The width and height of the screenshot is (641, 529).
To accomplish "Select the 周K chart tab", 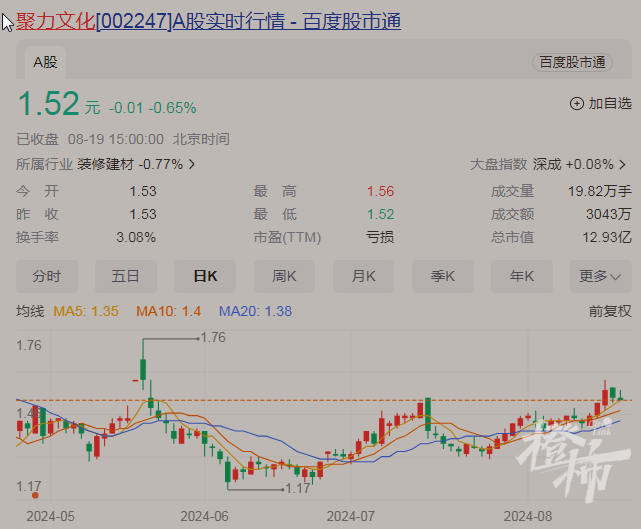I will tap(284, 276).
